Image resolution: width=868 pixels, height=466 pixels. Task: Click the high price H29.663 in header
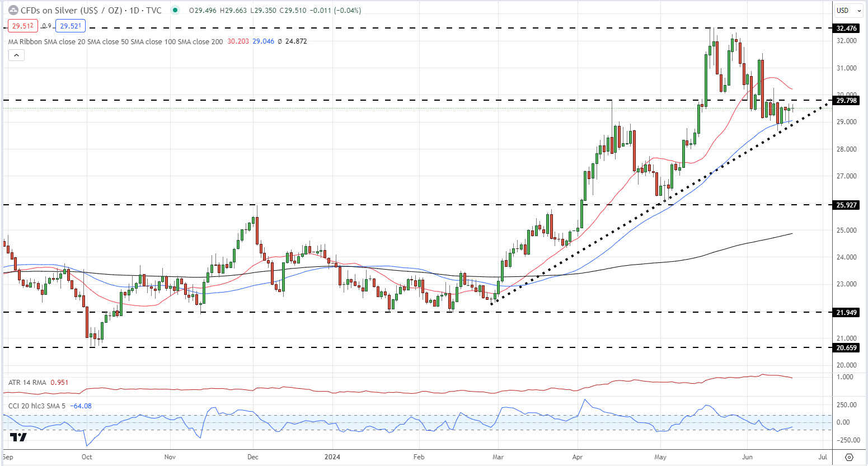click(x=233, y=10)
